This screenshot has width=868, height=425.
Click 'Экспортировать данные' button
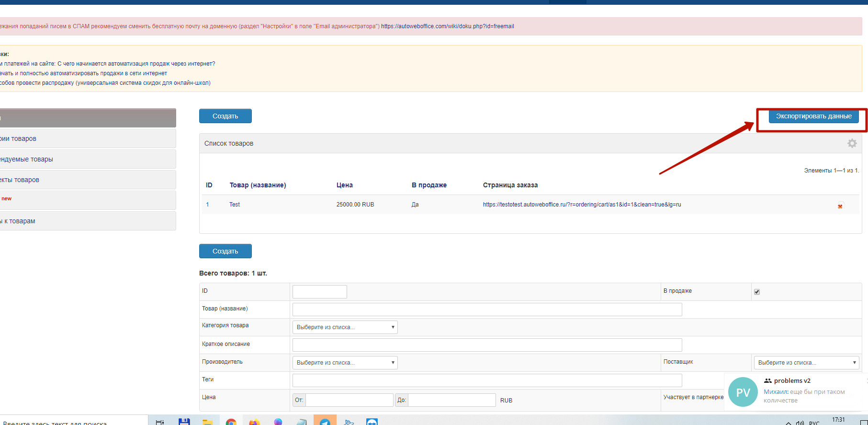[813, 116]
